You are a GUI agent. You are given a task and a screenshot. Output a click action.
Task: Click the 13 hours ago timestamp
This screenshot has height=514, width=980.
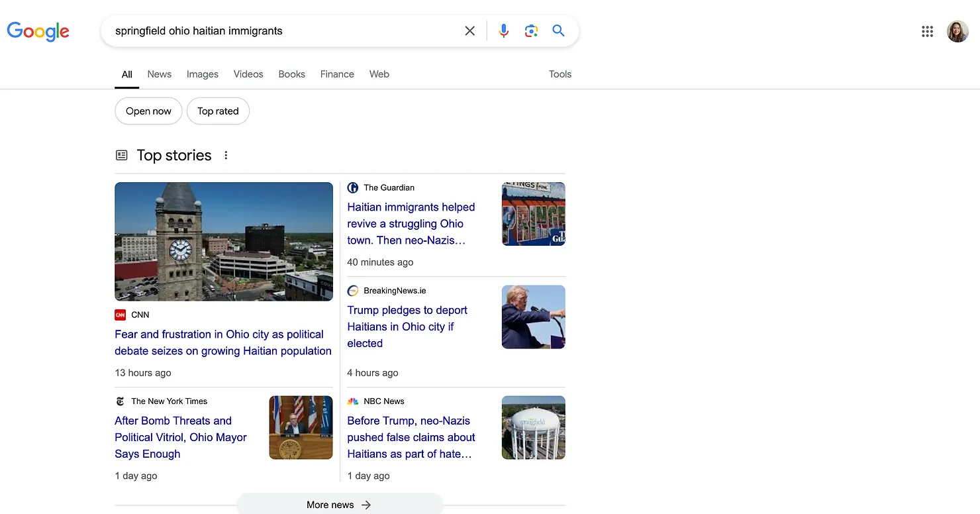pyautogui.click(x=143, y=373)
